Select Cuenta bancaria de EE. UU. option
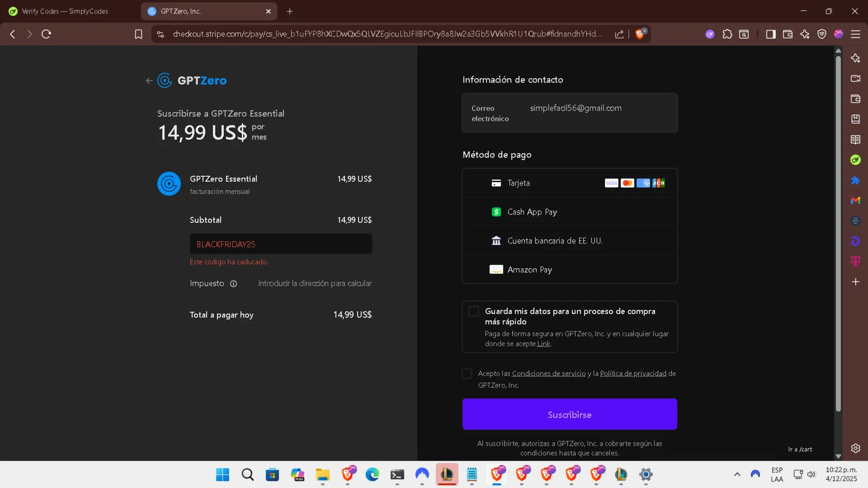 click(569, 241)
